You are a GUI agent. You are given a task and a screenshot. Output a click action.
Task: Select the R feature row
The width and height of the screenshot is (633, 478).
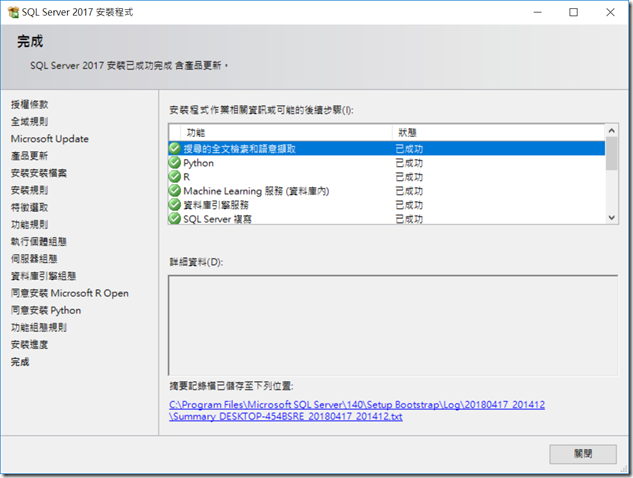[387, 177]
